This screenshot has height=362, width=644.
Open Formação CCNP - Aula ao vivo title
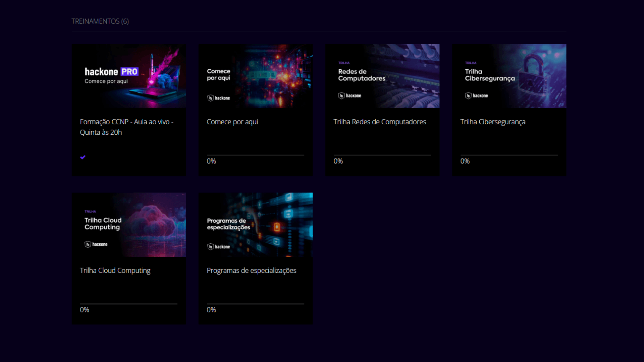pyautogui.click(x=127, y=127)
